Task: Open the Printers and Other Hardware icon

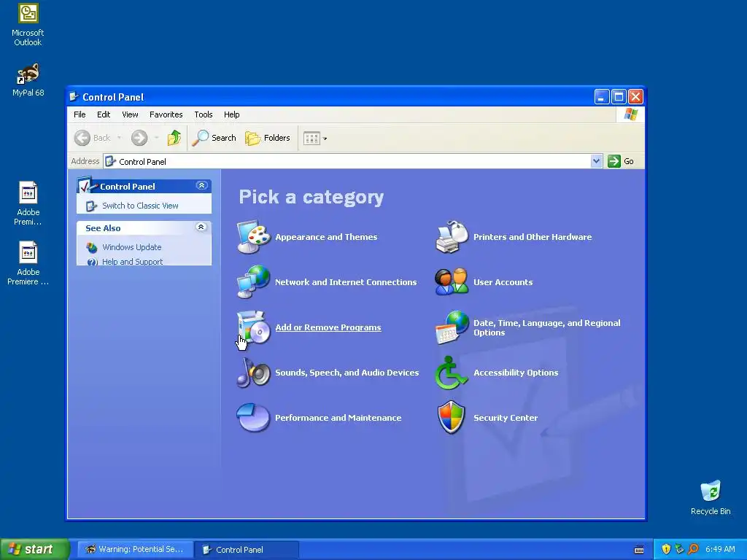Action: (x=452, y=237)
